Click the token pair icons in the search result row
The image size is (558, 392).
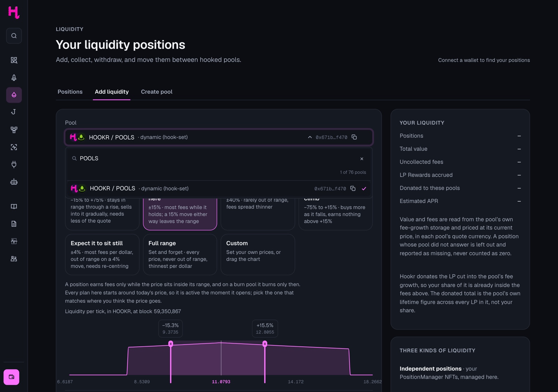tap(78, 189)
